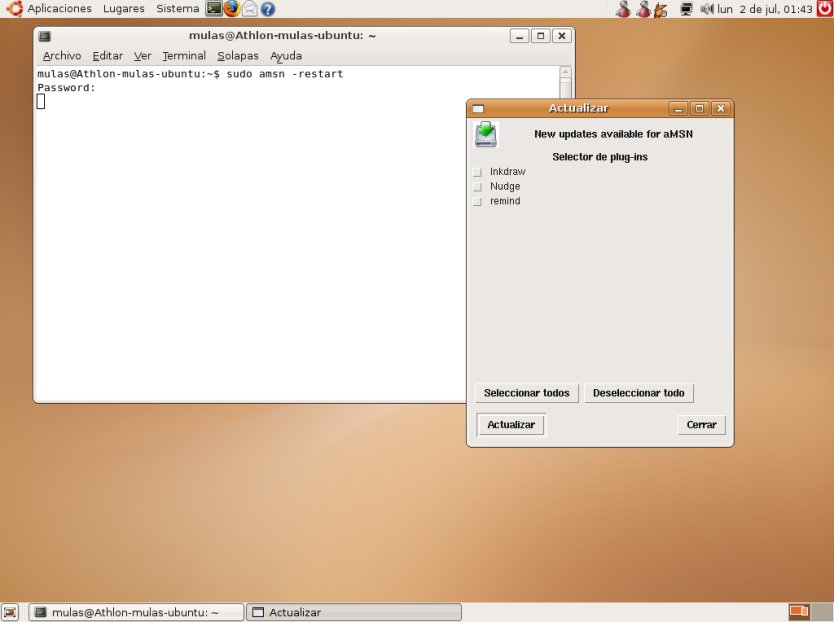Image resolution: width=834 pixels, height=622 pixels.
Task: Open the Actualizar dialog window menu icon
Action: point(478,109)
